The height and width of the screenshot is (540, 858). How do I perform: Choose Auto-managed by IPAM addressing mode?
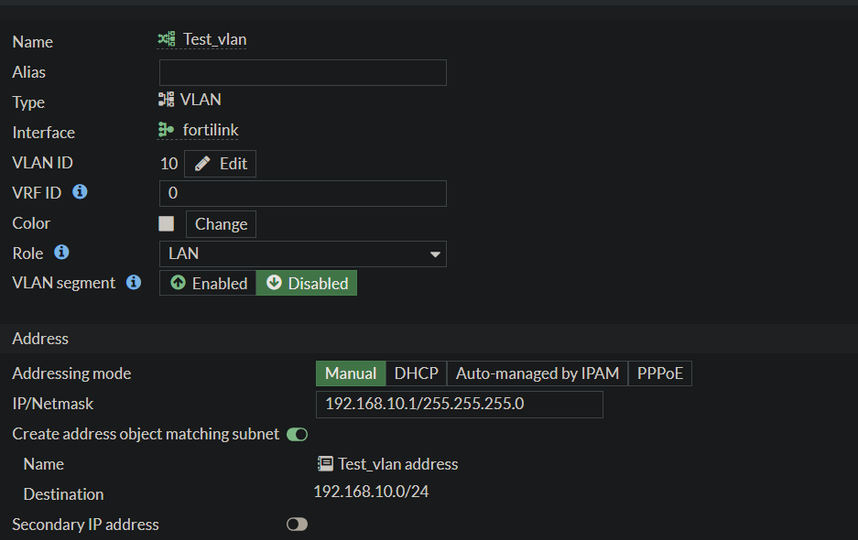537,374
